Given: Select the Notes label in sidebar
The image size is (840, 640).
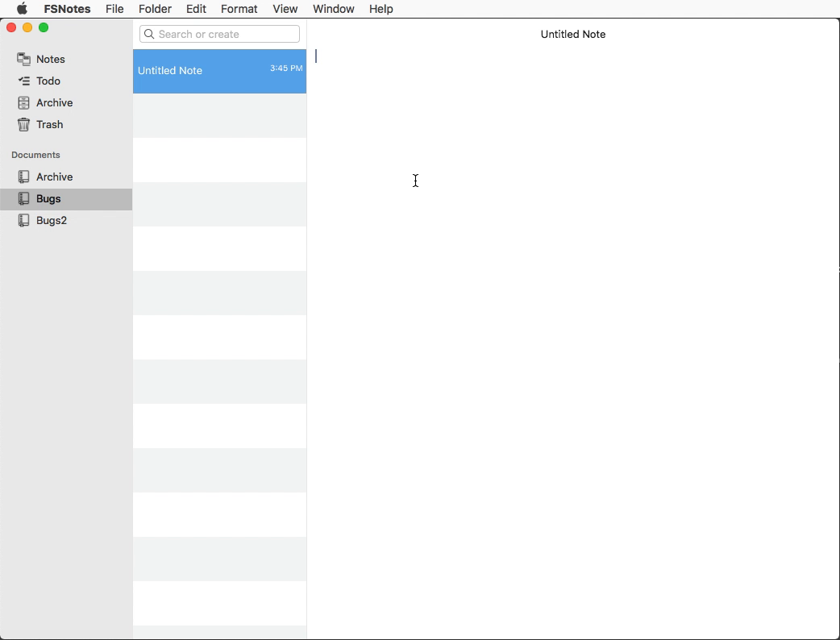Looking at the screenshot, I should click(x=50, y=59).
